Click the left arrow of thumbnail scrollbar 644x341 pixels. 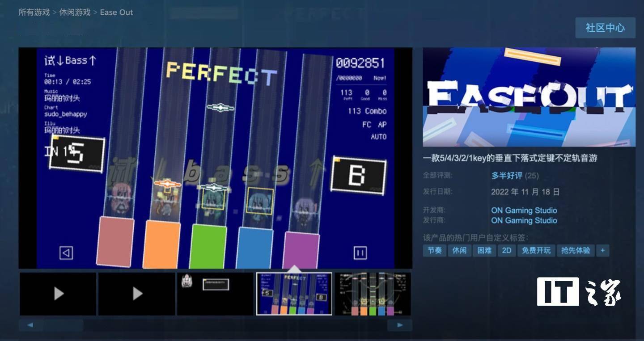30,325
